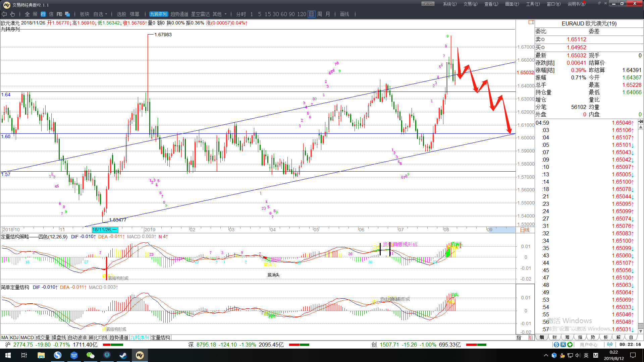Click the tick list scrollbar down arrow
The width and height of the screenshot is (644, 362).
click(x=641, y=331)
